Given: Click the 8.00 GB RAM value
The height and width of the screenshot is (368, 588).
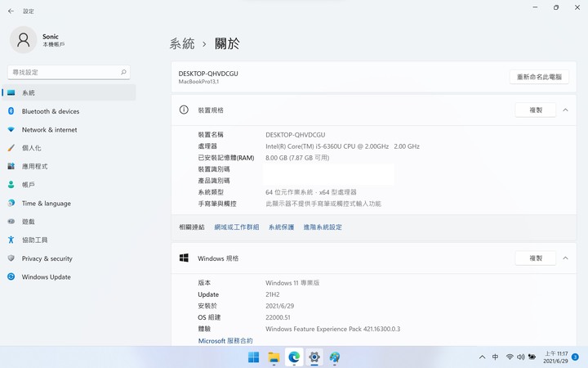Looking at the screenshot, I should pos(297,158).
